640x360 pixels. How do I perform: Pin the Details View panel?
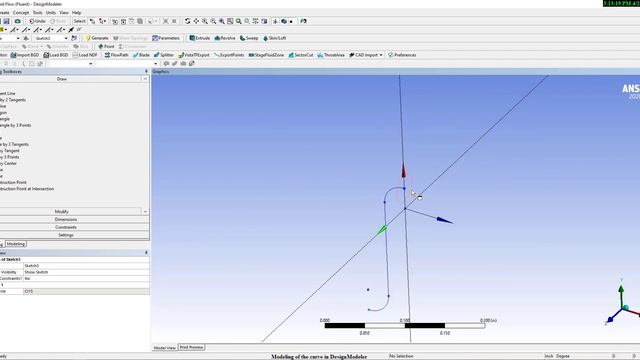tap(146, 253)
